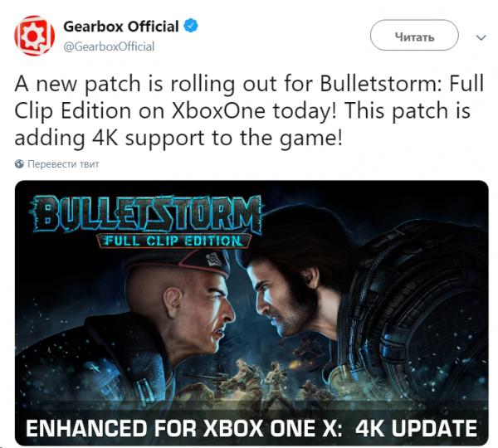This screenshot has width=498, height=448.
Task: Open the Gearbox Official display name
Action: pos(121,27)
